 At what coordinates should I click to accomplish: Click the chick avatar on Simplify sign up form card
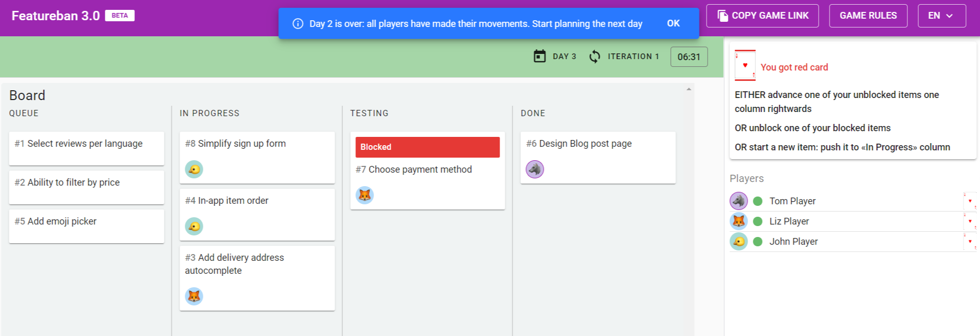(x=194, y=169)
